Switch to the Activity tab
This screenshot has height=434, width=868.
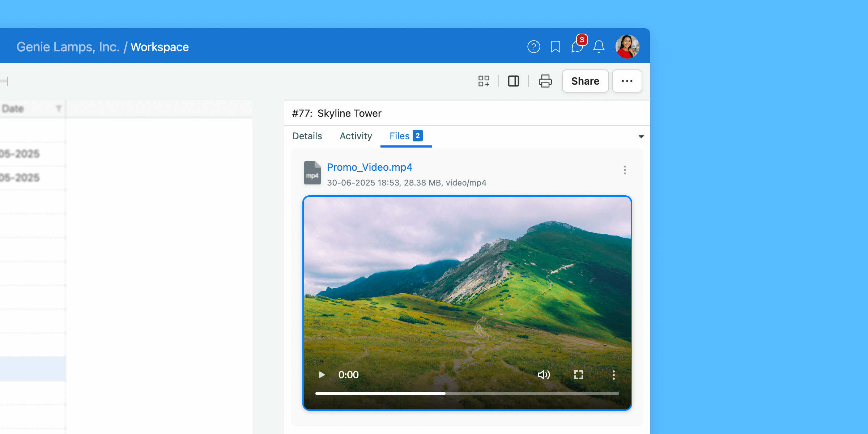(356, 136)
